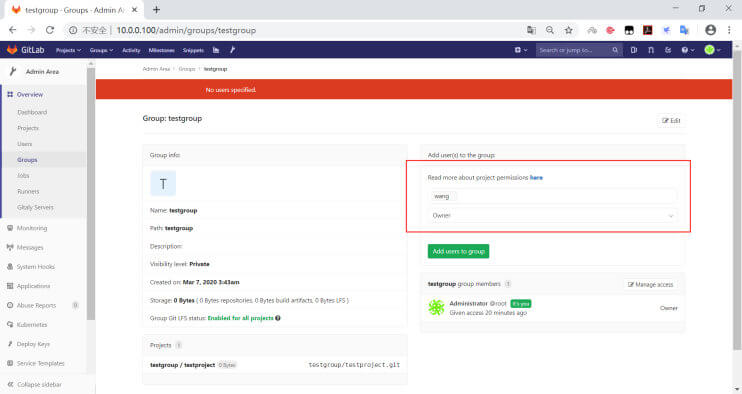Click the Admin Area wrench icon in the navbar
This screenshot has width=742, height=394.
click(232, 50)
